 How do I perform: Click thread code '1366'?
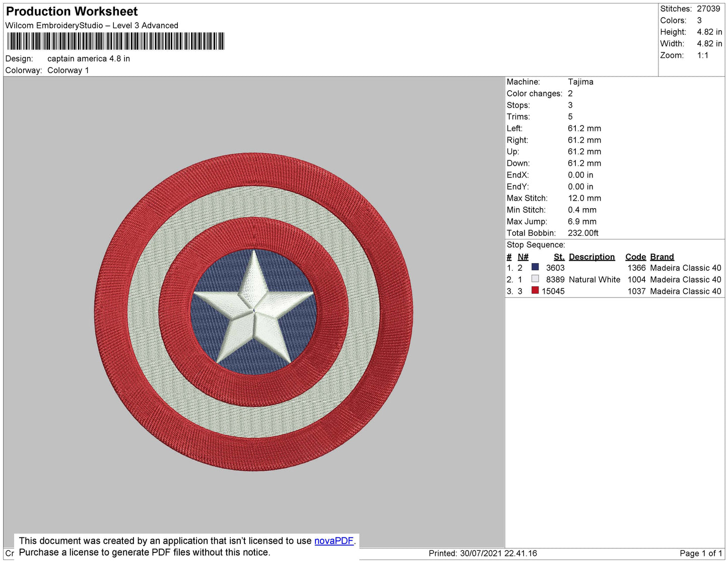click(636, 268)
